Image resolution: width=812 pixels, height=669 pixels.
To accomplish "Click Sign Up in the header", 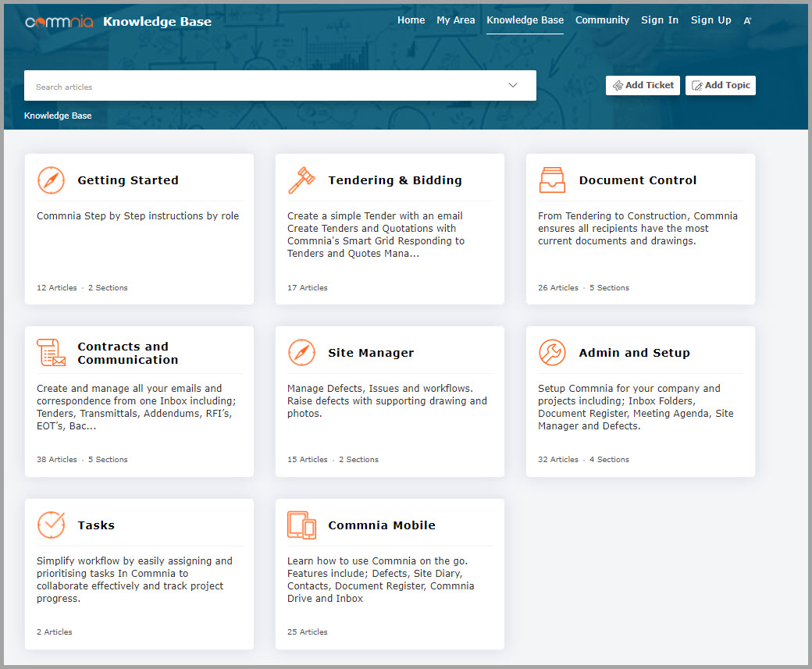I will click(x=711, y=20).
